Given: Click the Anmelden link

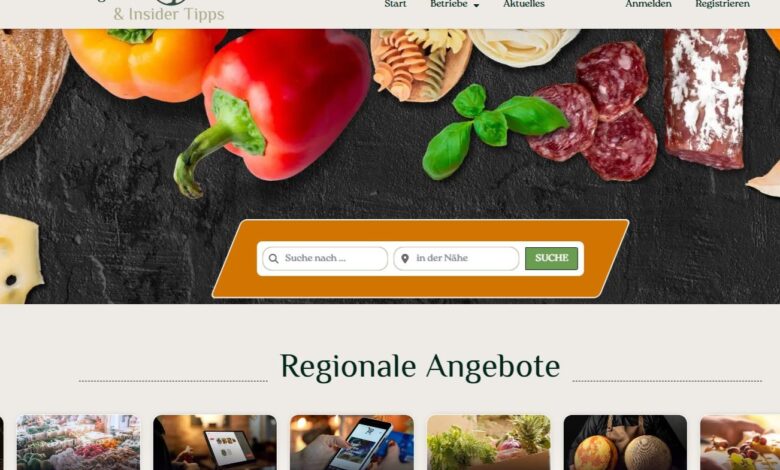Looking at the screenshot, I should click(x=648, y=4).
